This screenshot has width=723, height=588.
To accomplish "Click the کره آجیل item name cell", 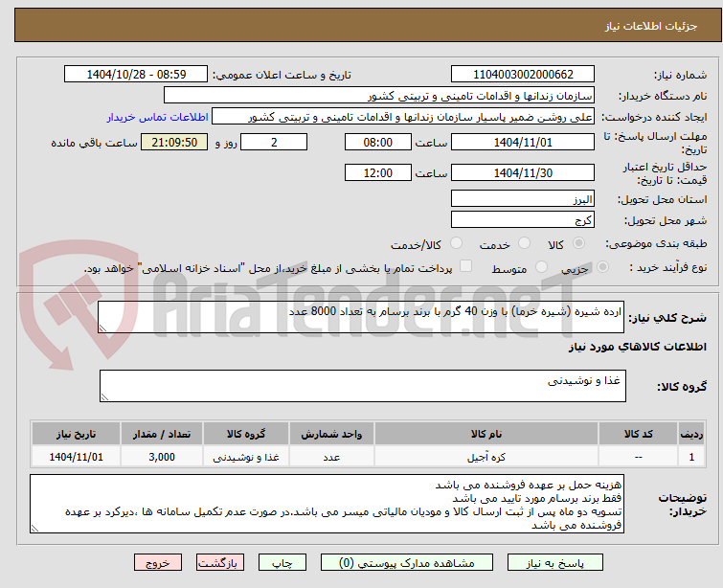I will (486, 457).
